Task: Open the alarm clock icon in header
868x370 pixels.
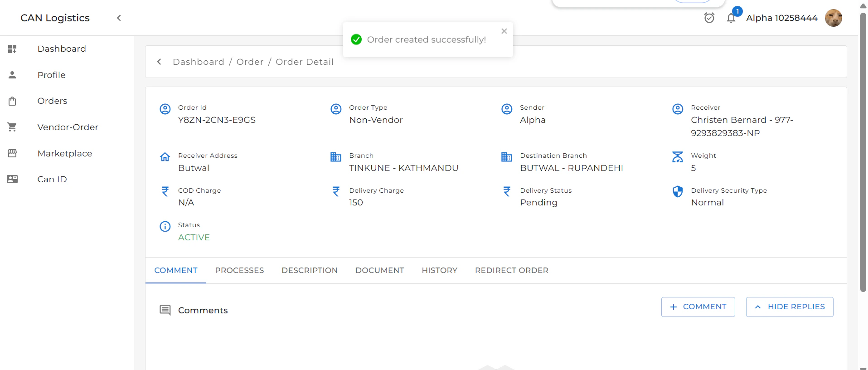Action: click(x=709, y=18)
